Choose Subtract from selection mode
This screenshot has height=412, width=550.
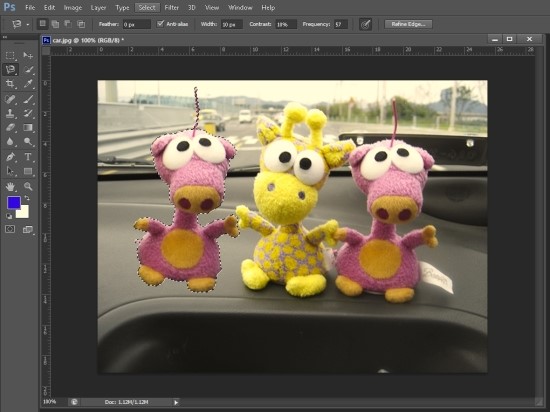tap(68, 24)
